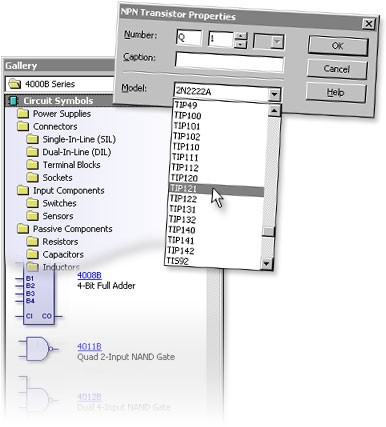Click the Connectors folder icon

pos(23,126)
